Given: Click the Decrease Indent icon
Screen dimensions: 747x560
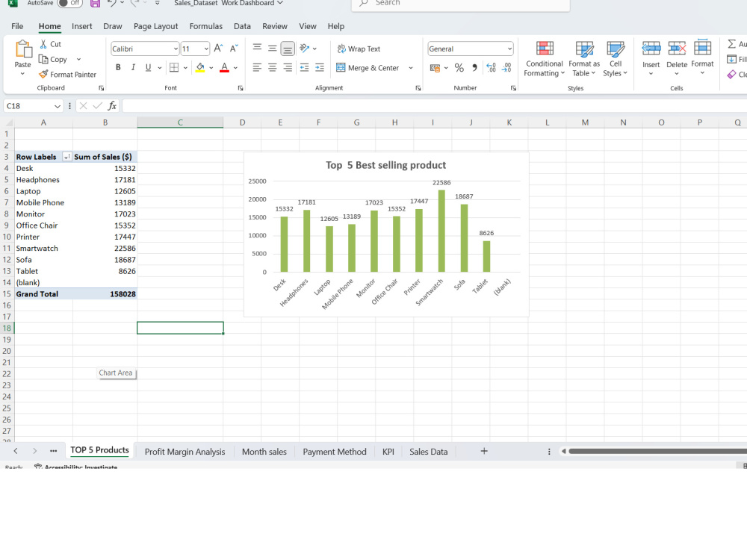Looking at the screenshot, I should click(x=305, y=68).
